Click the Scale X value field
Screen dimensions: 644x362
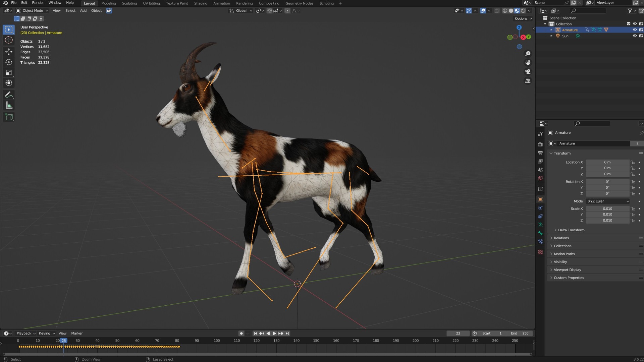(607, 209)
